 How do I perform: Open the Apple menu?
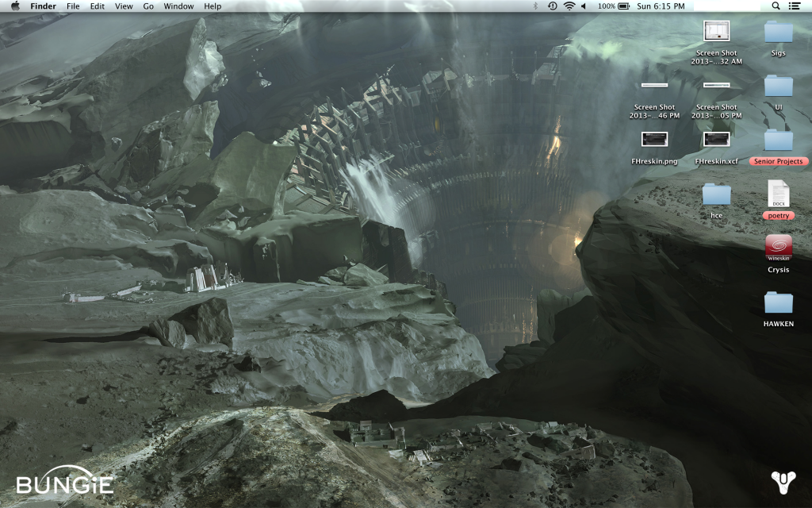point(15,6)
